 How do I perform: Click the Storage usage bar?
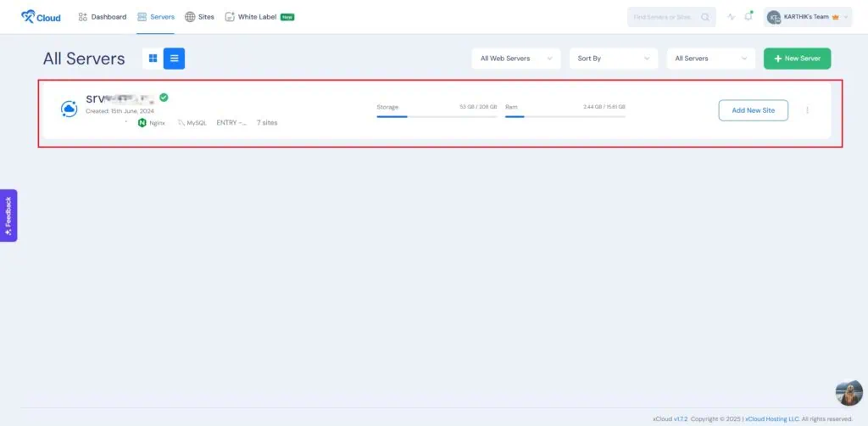click(x=437, y=116)
